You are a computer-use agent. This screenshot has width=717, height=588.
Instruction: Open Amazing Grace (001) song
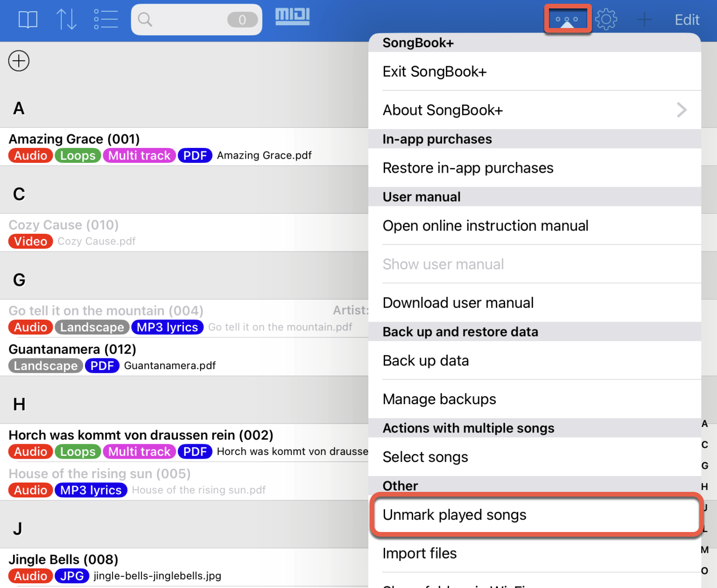pos(75,139)
